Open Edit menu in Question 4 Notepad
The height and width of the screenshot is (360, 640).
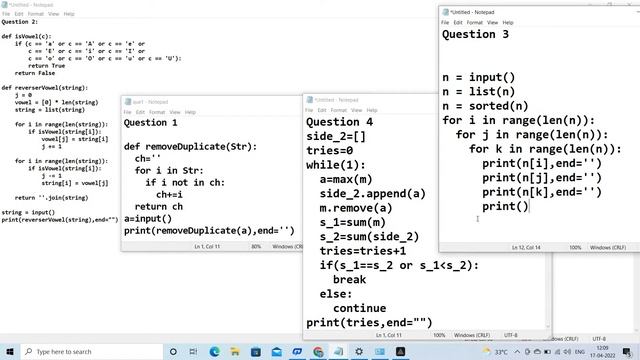(322, 110)
